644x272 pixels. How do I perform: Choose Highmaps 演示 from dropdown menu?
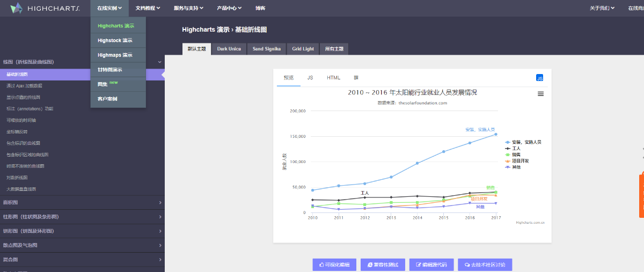[x=118, y=55]
